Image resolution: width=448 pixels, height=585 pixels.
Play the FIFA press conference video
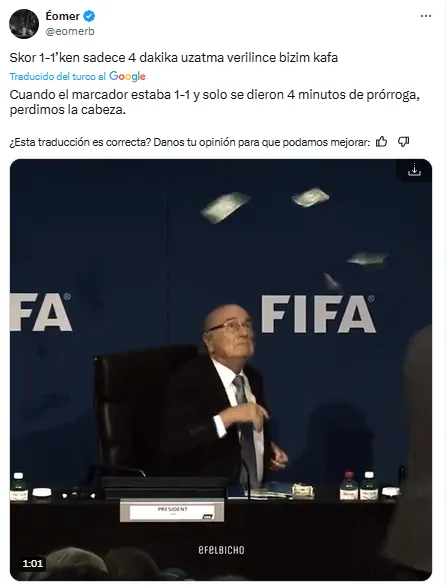coord(221,370)
